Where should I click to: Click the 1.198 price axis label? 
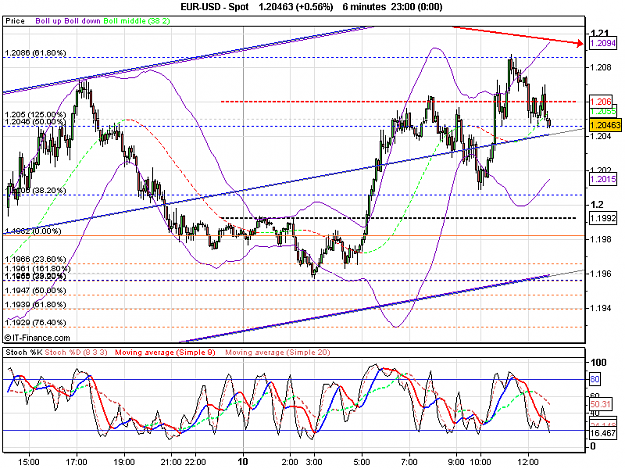(x=600, y=239)
